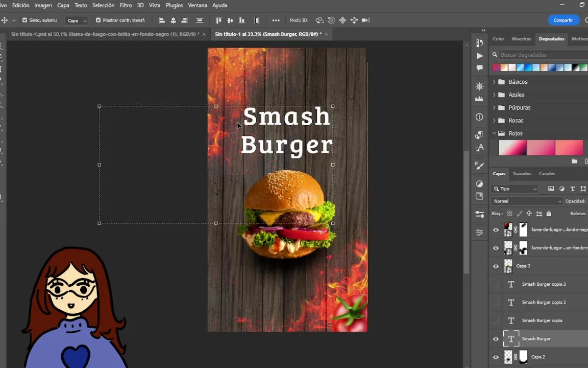Select the 3D slide camera icon
This screenshot has width=588, height=368.
coord(354,20)
